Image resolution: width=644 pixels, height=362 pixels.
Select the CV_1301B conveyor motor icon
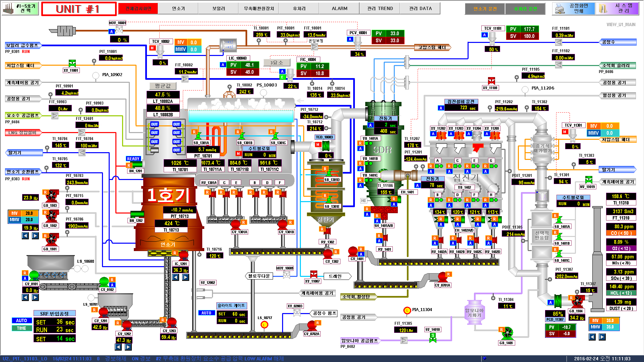click(x=283, y=224)
